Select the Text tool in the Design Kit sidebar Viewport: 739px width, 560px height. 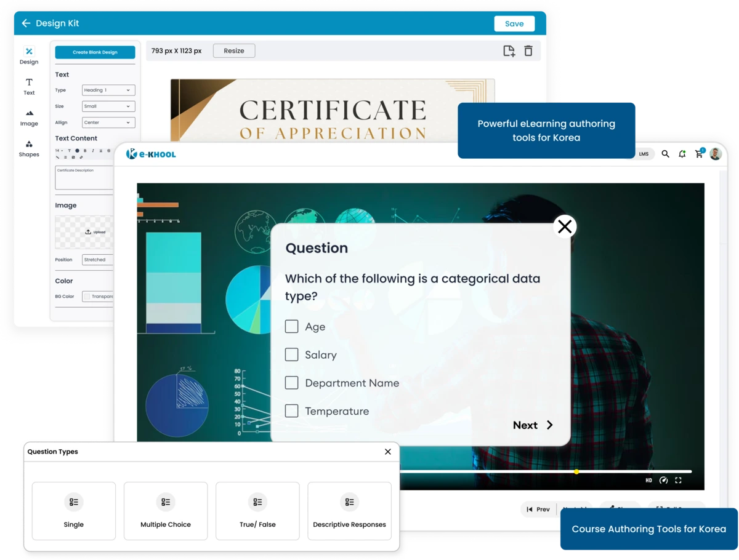[x=28, y=86]
